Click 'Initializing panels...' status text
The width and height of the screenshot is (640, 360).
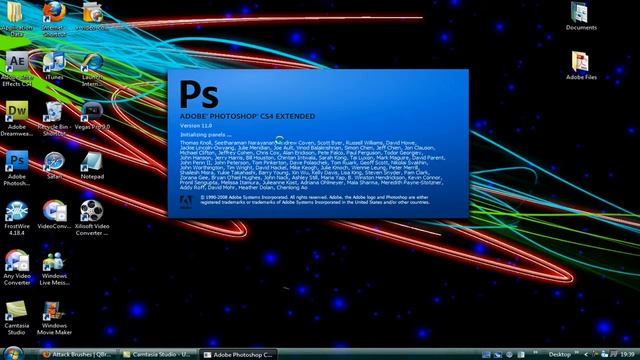pyautogui.click(x=206, y=134)
